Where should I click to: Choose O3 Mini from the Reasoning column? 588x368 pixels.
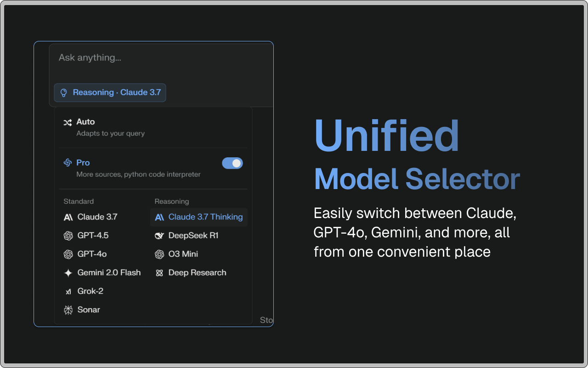(183, 254)
